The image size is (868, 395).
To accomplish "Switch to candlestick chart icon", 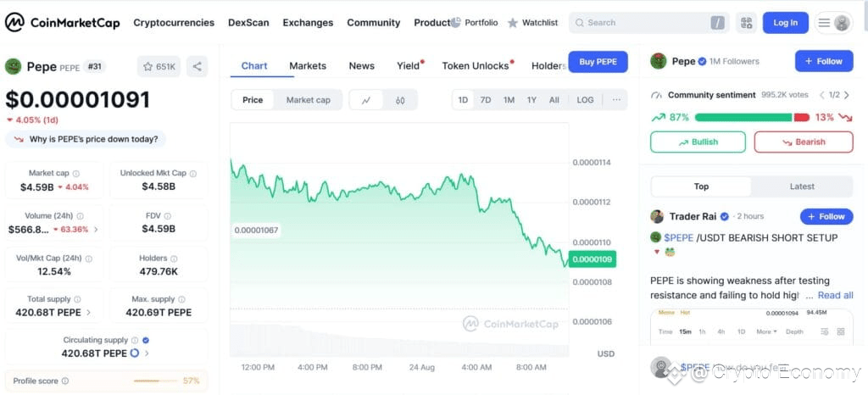I will pos(400,100).
